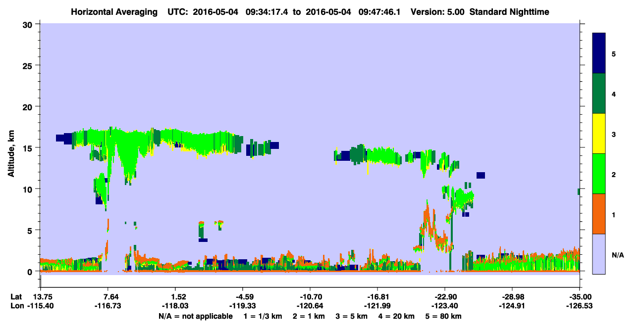Click 'Standard Nighttime' in the title
The height and width of the screenshot is (330, 644).
pyautogui.click(x=509, y=11)
